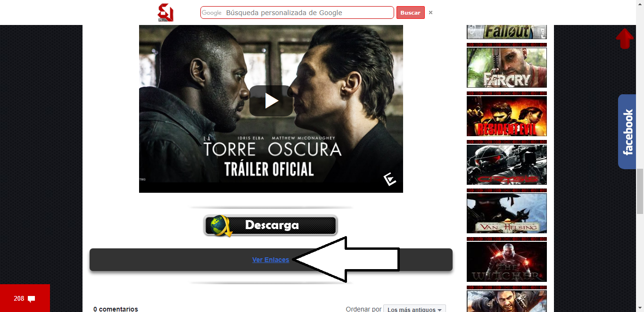Viewport: 644px width, 312px height.
Task: Click the red scroll-to-top arrow
Action: point(625,39)
